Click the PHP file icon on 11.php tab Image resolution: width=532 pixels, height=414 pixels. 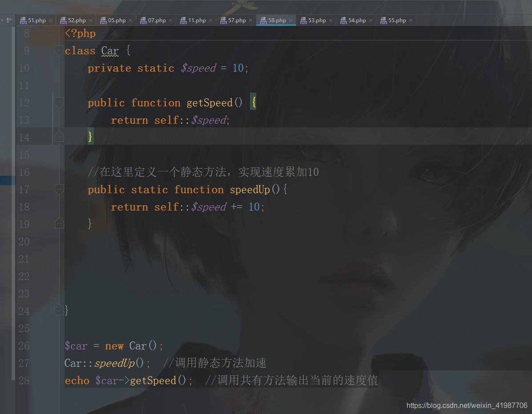tap(183, 21)
